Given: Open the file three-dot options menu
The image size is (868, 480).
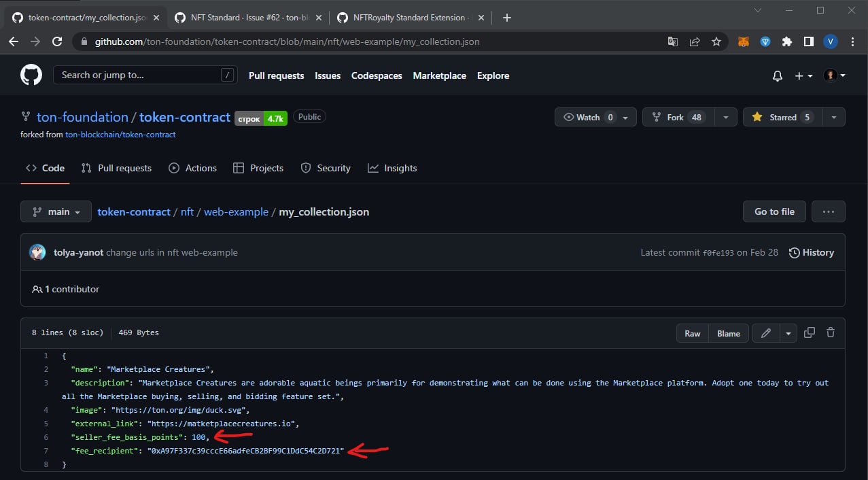Looking at the screenshot, I should pyautogui.click(x=828, y=212).
